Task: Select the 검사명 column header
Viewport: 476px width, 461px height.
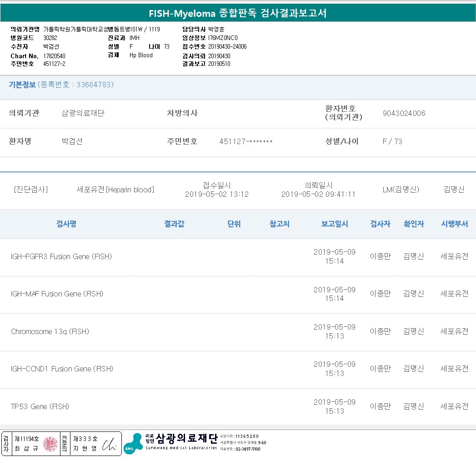Action: [66, 224]
